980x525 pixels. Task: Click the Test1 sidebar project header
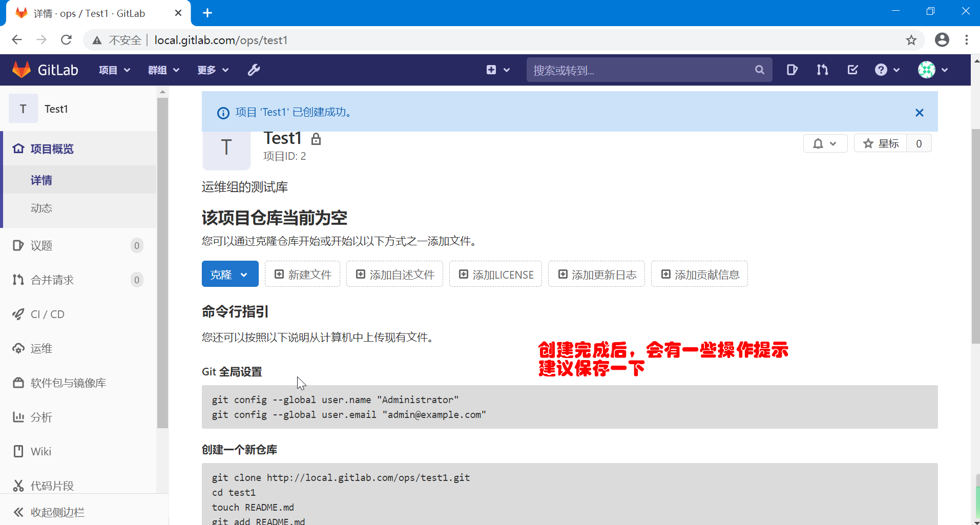[78, 109]
